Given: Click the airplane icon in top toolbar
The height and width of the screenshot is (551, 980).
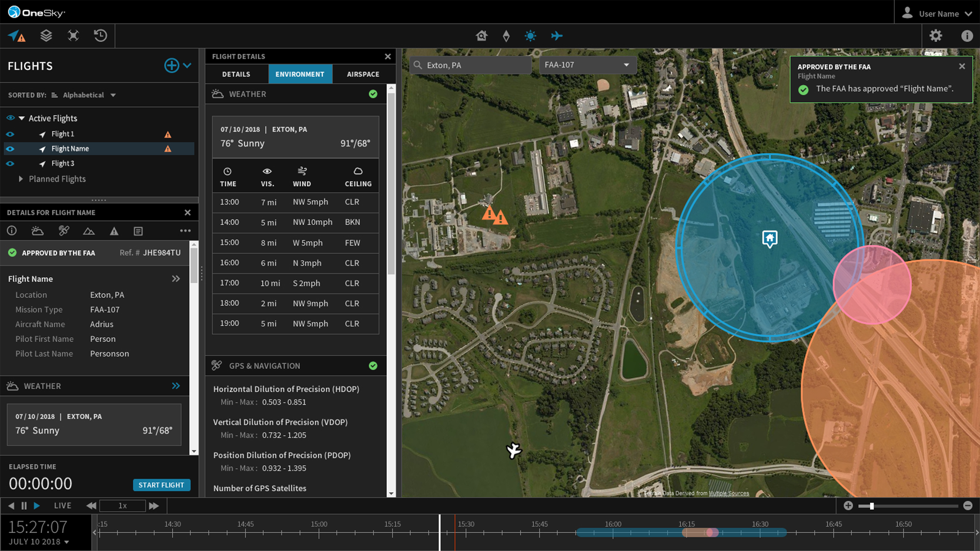Looking at the screenshot, I should coord(557,36).
